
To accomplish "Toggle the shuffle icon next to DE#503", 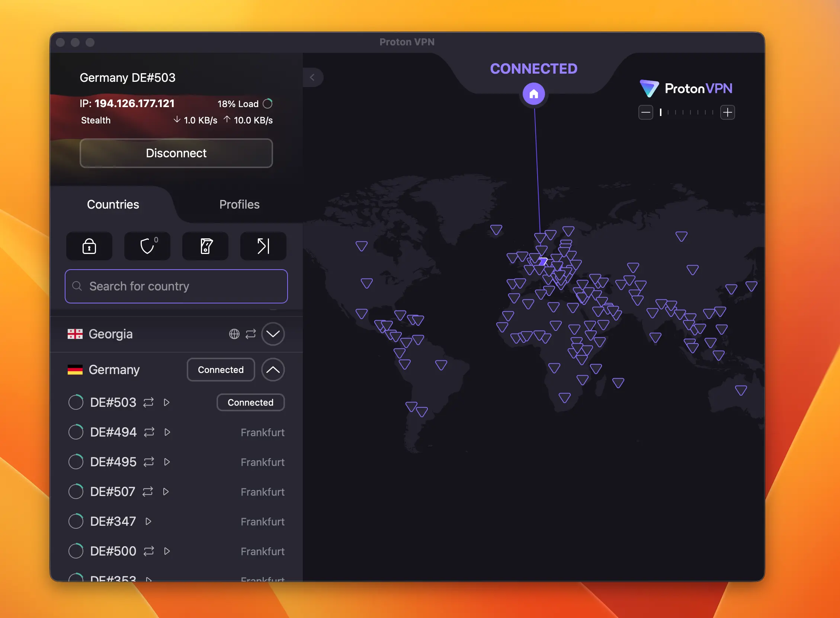I will [148, 402].
